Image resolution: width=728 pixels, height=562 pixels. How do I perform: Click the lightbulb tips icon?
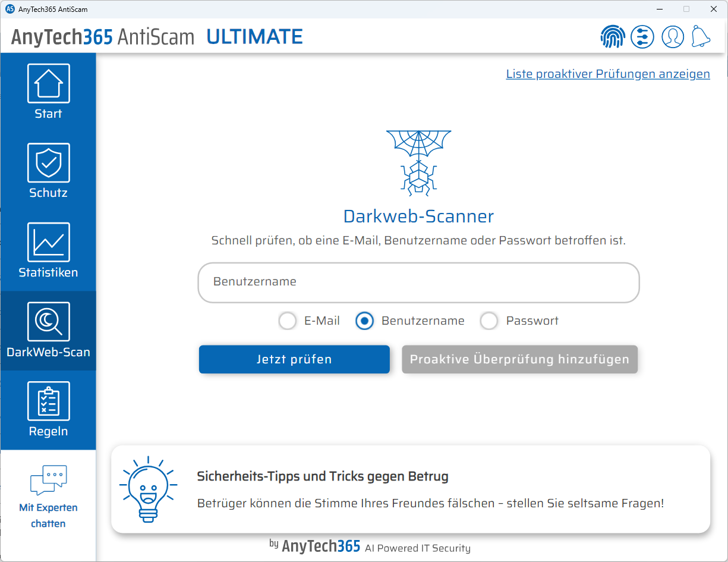point(147,489)
